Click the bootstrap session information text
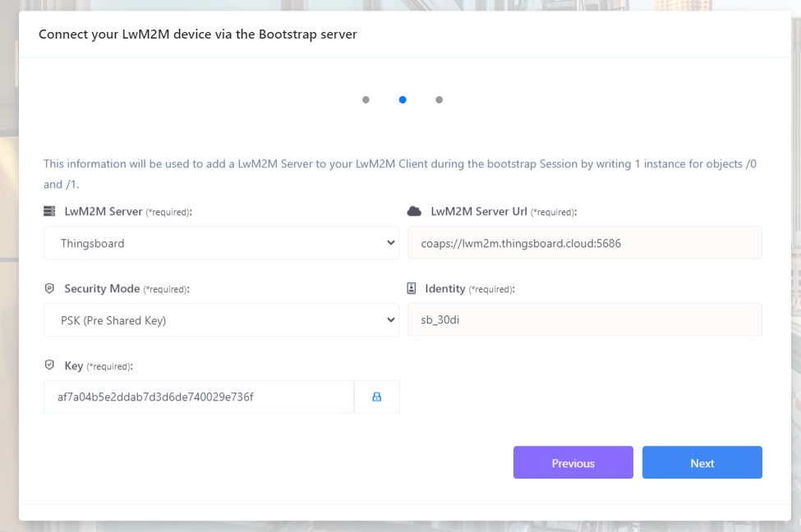The width and height of the screenshot is (801, 532). point(400,173)
